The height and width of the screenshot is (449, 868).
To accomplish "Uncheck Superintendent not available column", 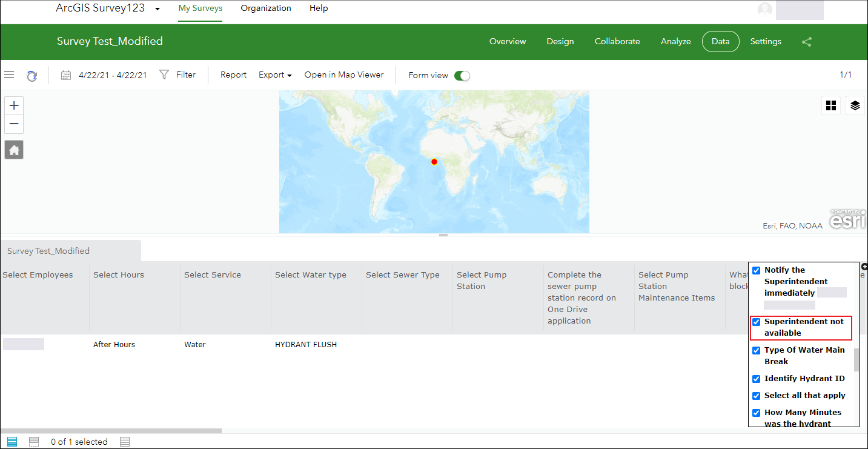I will click(x=756, y=322).
